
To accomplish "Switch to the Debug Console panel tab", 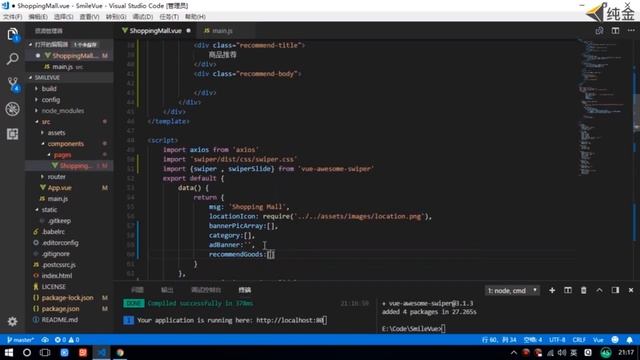I will (206, 290).
